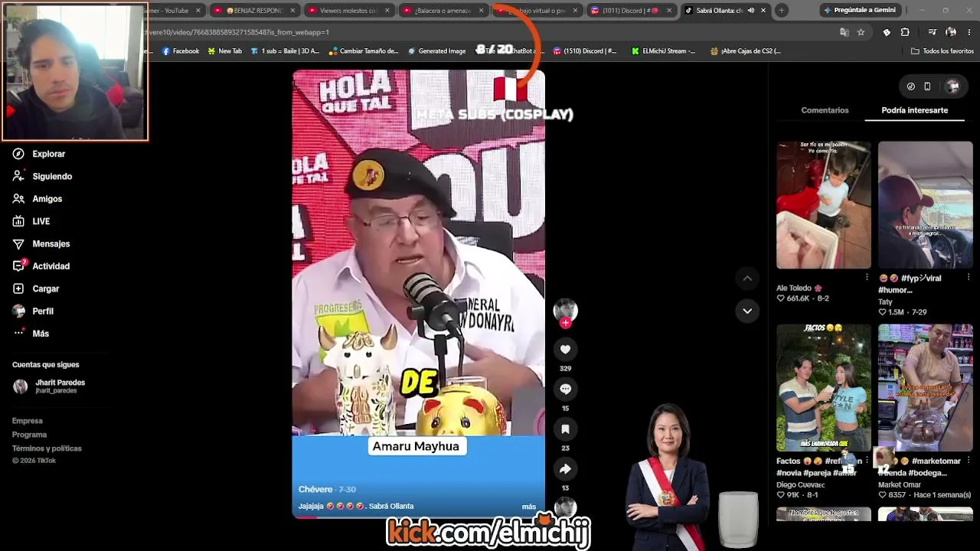Screen dimensions: 980x551
Task: Open the Programa footer link
Action: 29,435
